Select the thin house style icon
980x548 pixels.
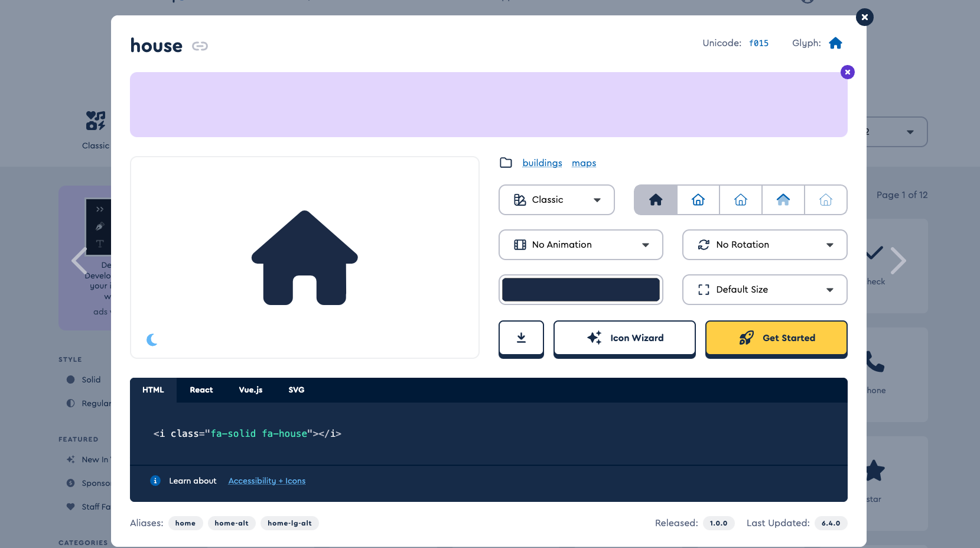click(x=826, y=200)
